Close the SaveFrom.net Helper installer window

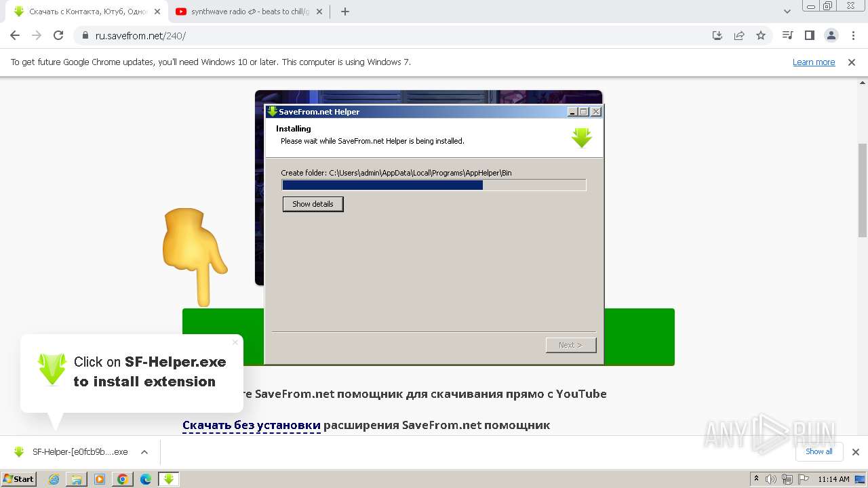(596, 112)
